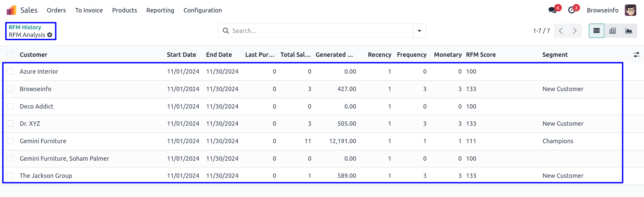Open the Orders menu
Image resolution: width=644 pixels, height=197 pixels.
point(56,10)
